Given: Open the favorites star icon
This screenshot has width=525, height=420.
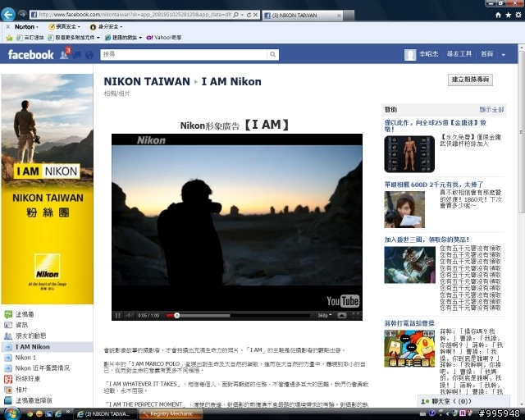Looking at the screenshot, I should (508, 15).
